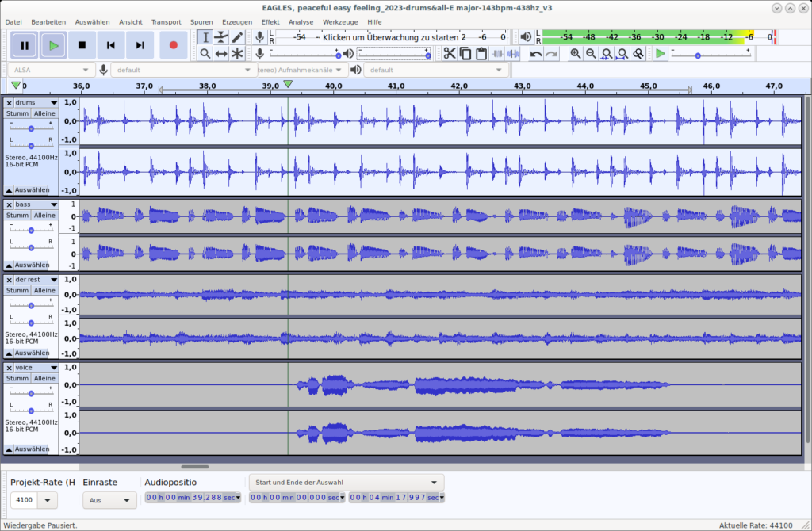The width and height of the screenshot is (812, 531).
Task: Open the Bearbeiten menu
Action: point(48,22)
